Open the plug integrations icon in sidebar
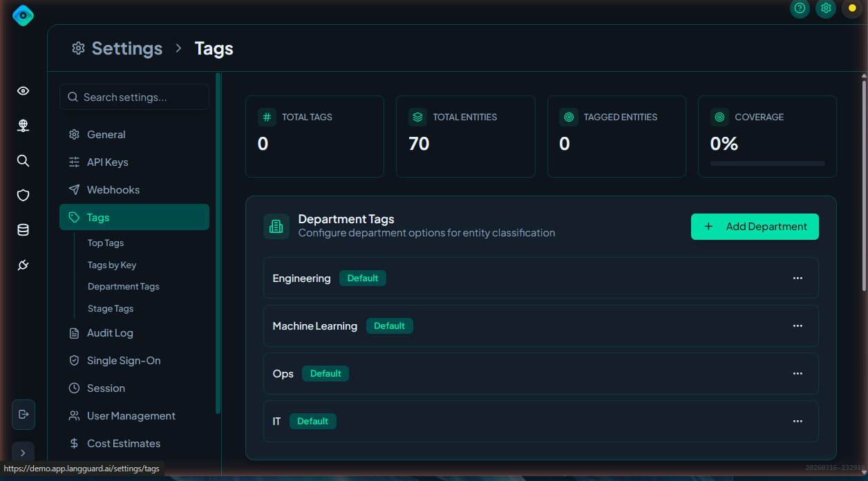 (23, 265)
